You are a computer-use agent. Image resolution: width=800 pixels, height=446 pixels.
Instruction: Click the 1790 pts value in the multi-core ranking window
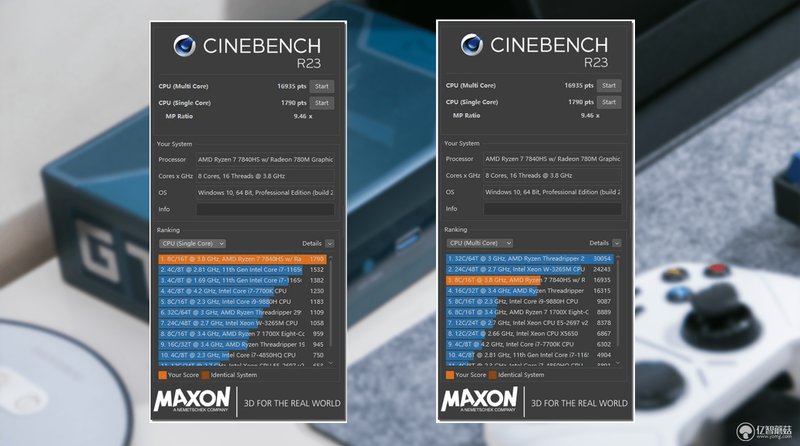[x=581, y=102]
